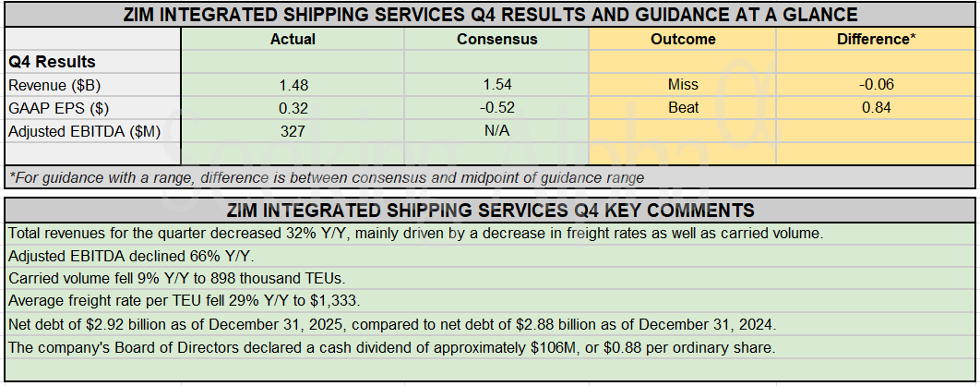980x386 pixels.
Task: Click the consensus revenue value 1.54
Action: [496, 85]
